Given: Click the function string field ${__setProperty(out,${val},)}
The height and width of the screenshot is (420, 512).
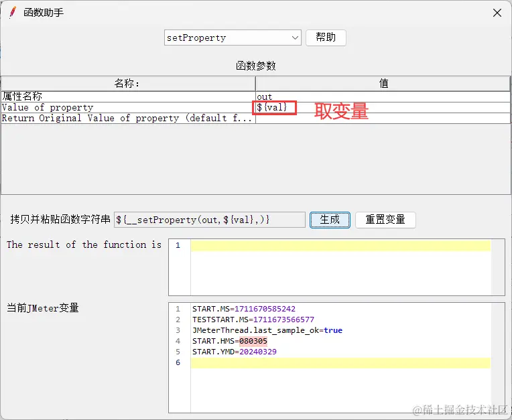Looking at the screenshot, I should click(x=210, y=220).
